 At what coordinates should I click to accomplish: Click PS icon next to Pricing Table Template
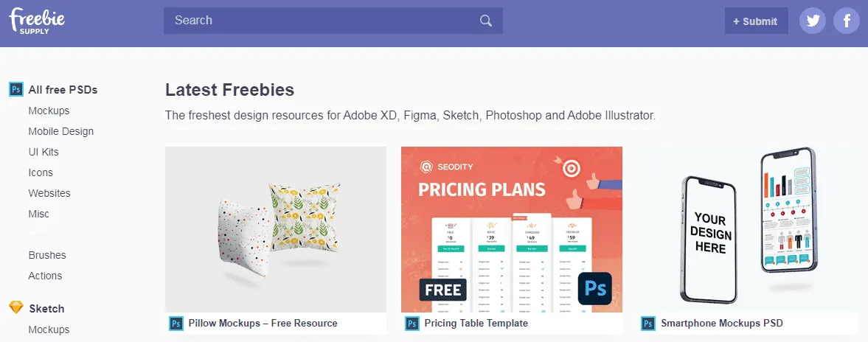click(x=412, y=323)
